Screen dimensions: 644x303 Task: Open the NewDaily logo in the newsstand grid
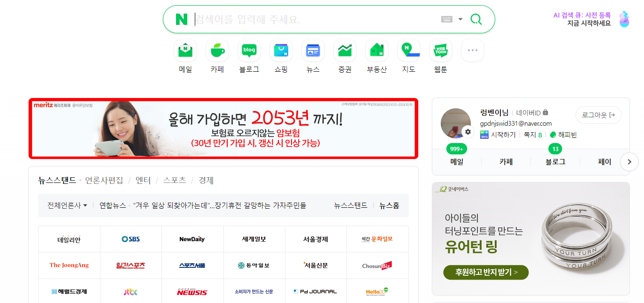192,239
